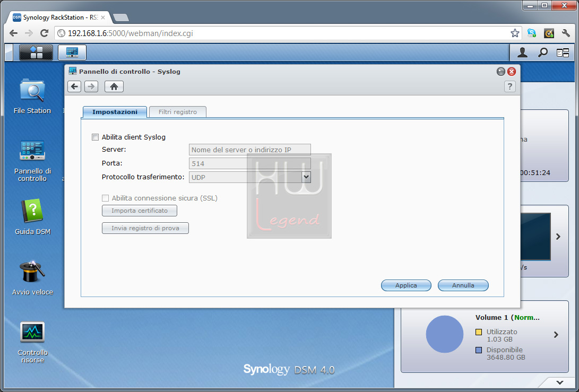Click the Pannello di controllo - Syslog title
This screenshot has width=579, height=392.
coord(129,72)
